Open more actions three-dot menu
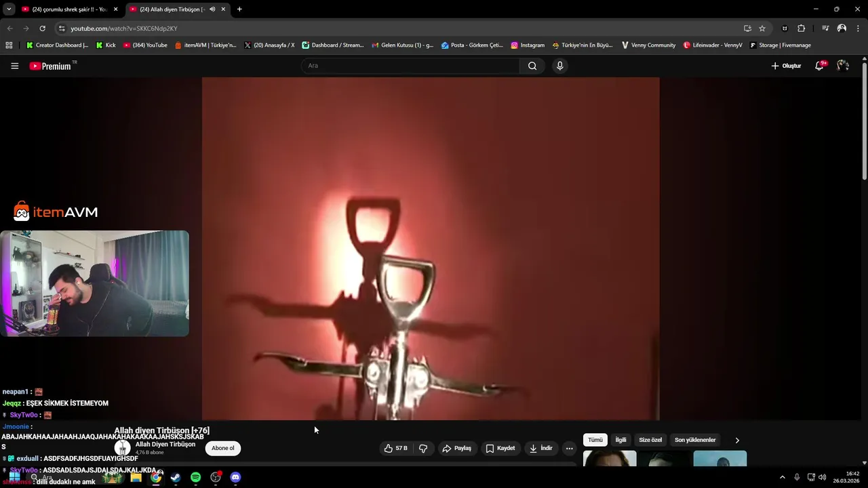868x488 pixels. (x=569, y=448)
